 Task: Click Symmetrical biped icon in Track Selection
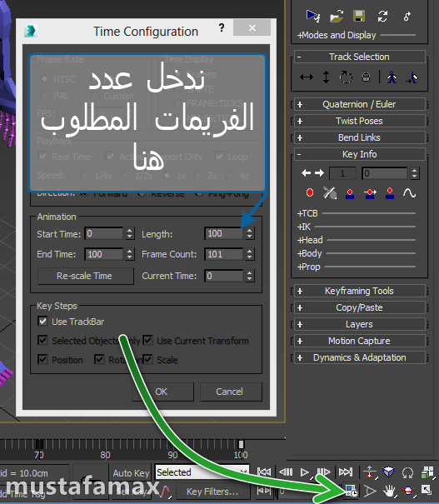(392, 77)
